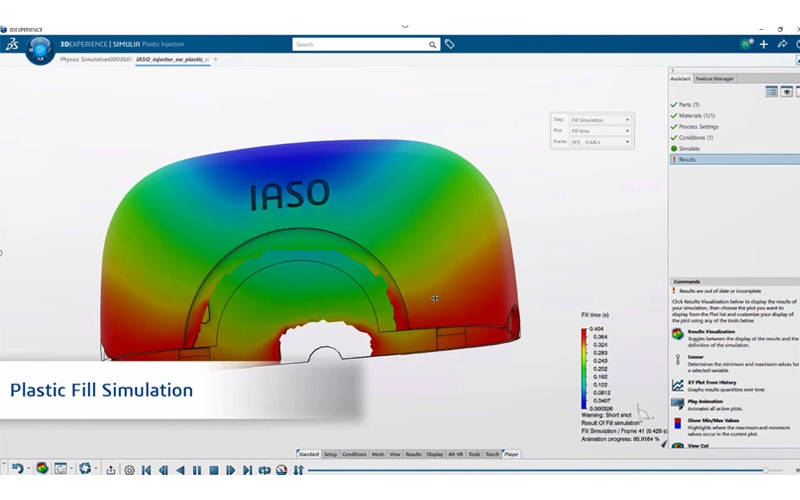Click the Dassault 3DS logo icon

(12, 44)
